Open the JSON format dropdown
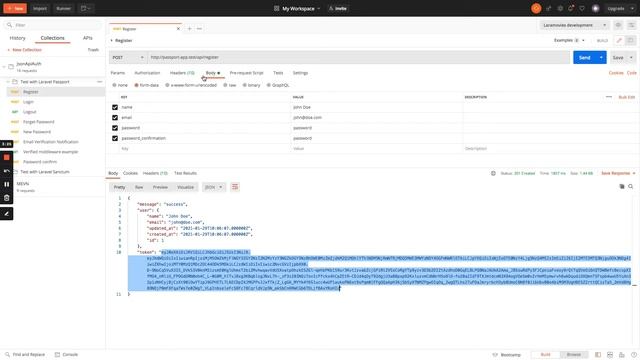 pyautogui.click(x=214, y=187)
